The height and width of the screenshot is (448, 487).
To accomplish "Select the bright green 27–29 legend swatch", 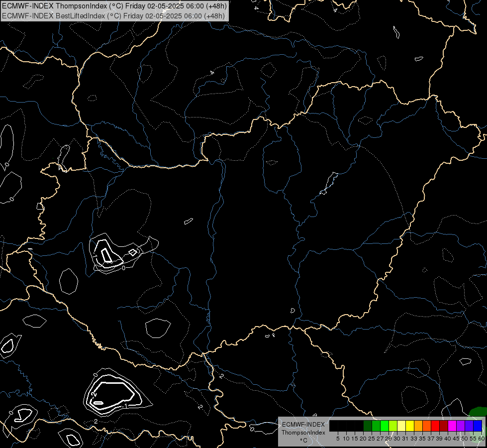I will (x=385, y=426).
